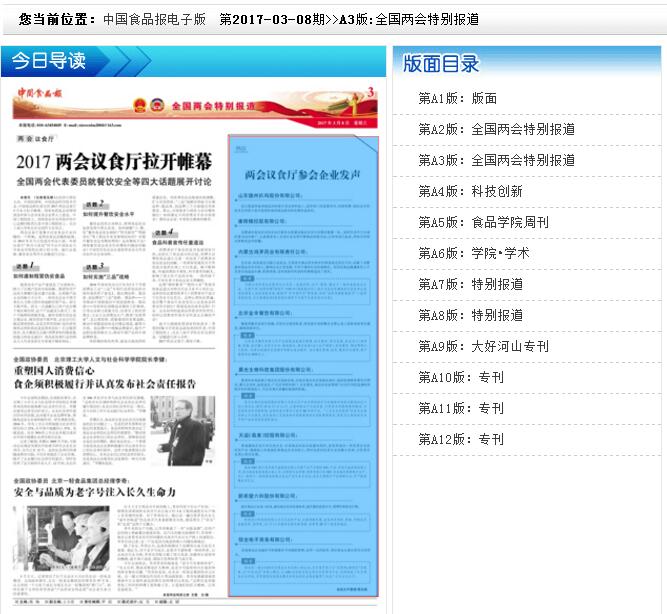The image size is (667, 614).
Task: Open 第A2版: 全国两会特别报道 link
Action: [496, 129]
